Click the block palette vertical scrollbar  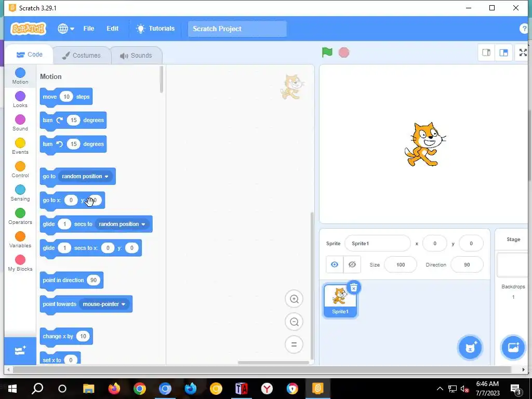tap(162, 79)
